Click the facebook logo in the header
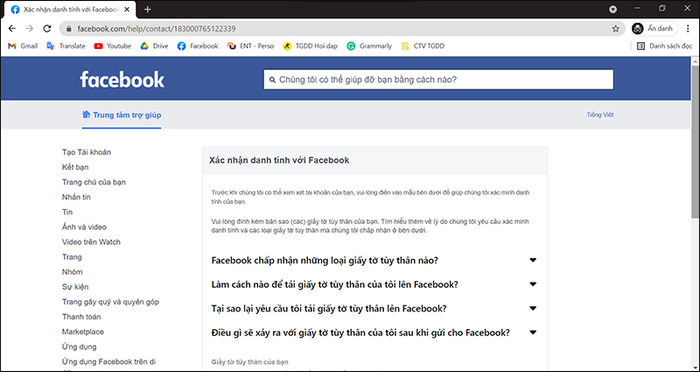Viewport: 700px width, 372px height. pyautogui.click(x=122, y=79)
